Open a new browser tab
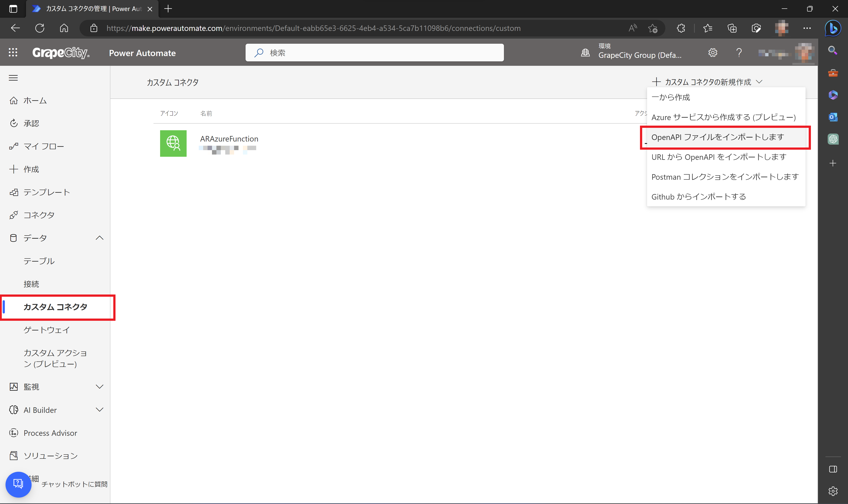This screenshot has width=848, height=504. [168, 9]
